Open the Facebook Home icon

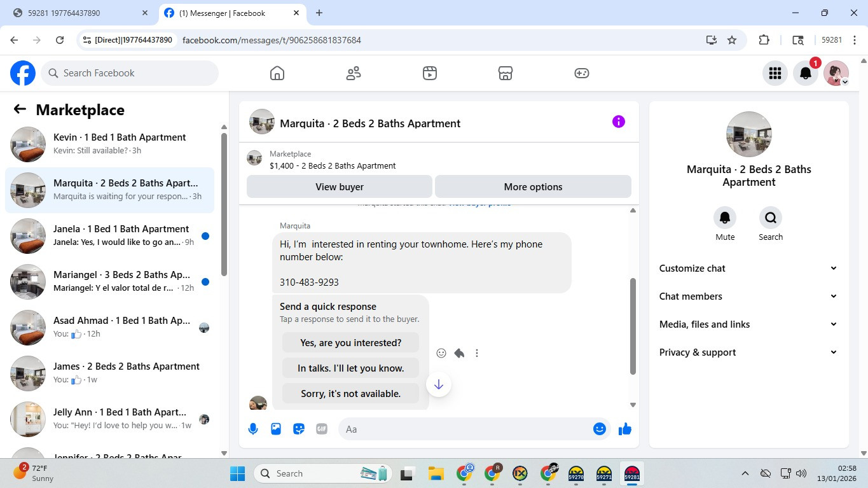277,73
